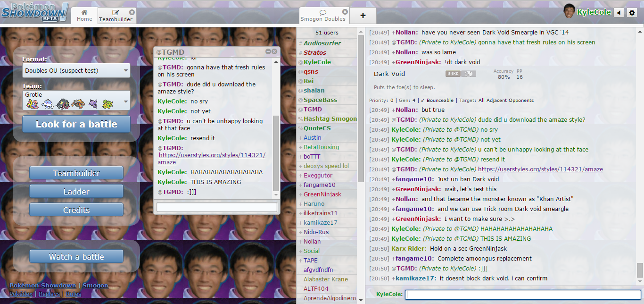Click the plus icon to join room
Viewport: 644px width, 304px height.
pos(363,15)
